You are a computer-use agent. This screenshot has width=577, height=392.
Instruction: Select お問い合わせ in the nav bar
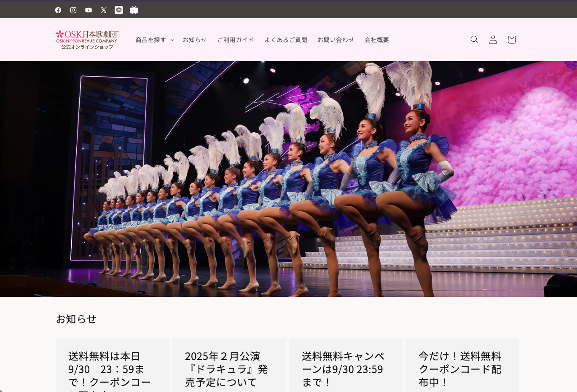coord(336,40)
